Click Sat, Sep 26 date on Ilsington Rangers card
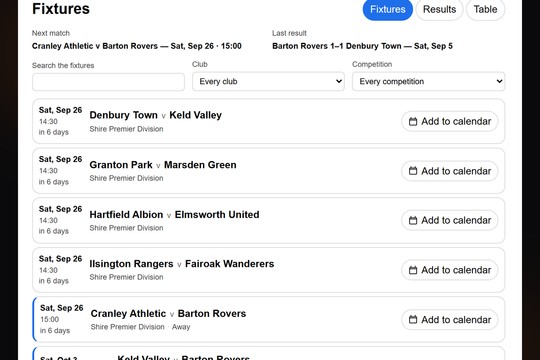Viewport: 540px width, 360px height. [x=60, y=259]
